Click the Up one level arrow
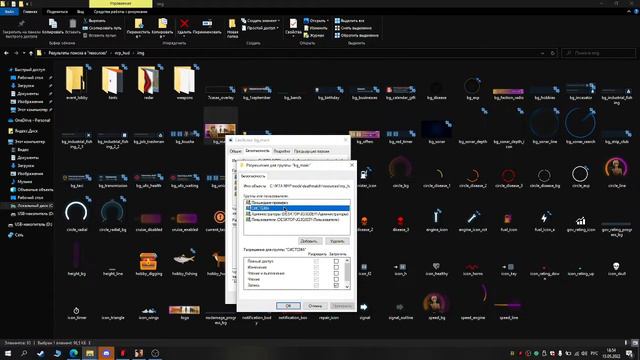The image size is (640, 360). [x=31, y=53]
